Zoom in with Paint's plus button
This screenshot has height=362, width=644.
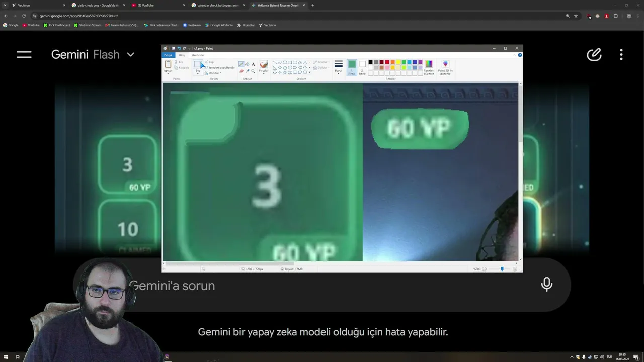(514, 269)
